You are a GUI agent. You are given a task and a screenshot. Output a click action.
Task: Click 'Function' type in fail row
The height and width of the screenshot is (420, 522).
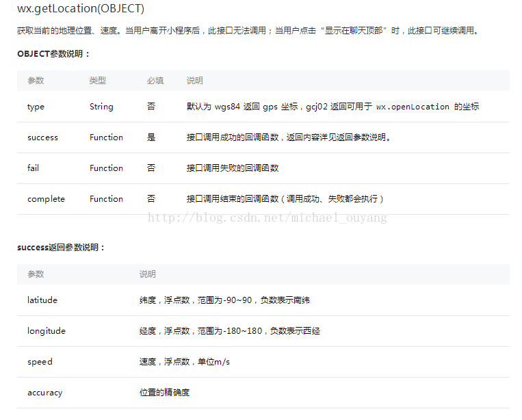pyautogui.click(x=106, y=168)
